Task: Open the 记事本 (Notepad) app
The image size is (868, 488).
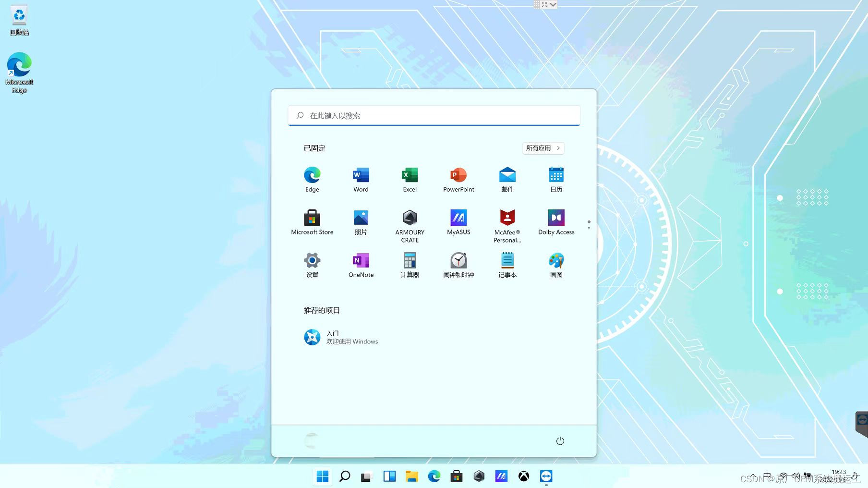Action: click(x=507, y=265)
